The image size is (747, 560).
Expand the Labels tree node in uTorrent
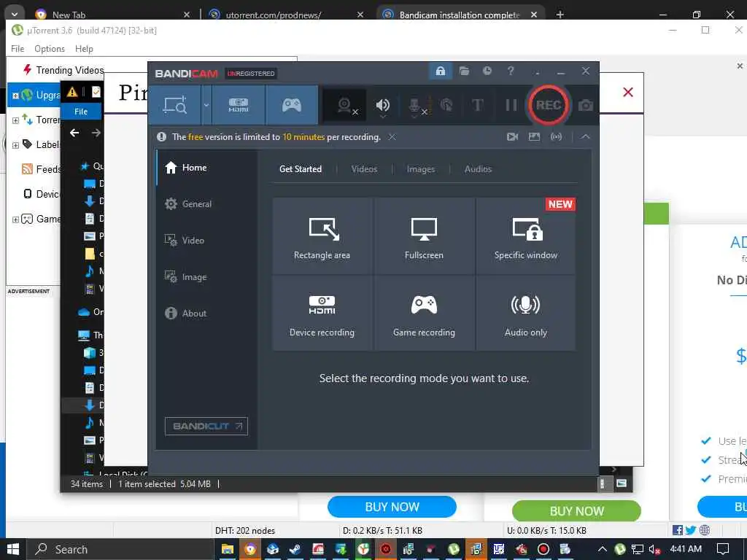tap(15, 145)
